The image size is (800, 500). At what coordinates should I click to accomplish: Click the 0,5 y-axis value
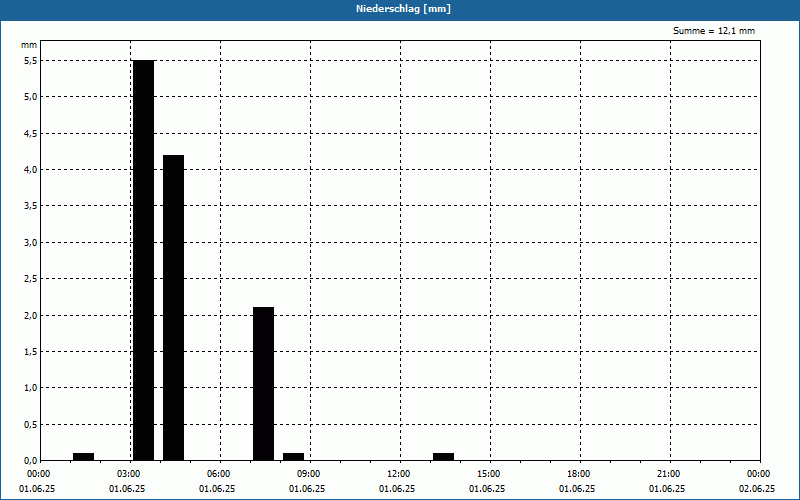point(31,424)
